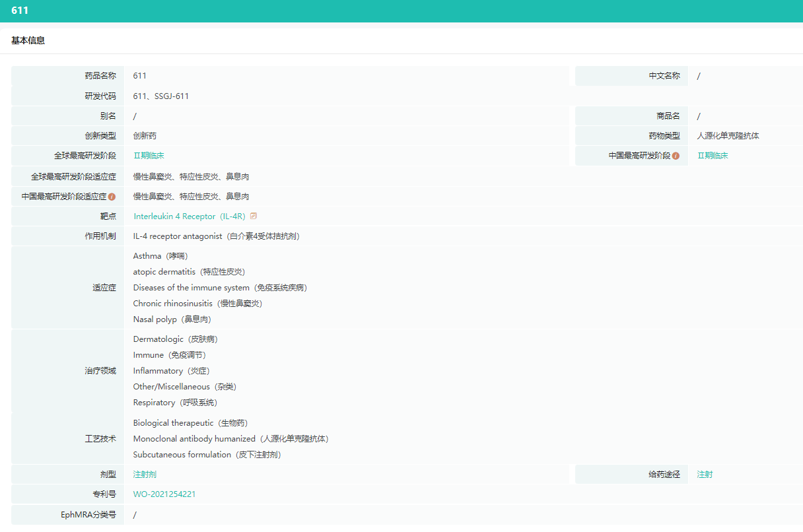The image size is (803, 532).
Task: Click info icon beside 中国最高研发阶段适应症
Action: coord(112,196)
